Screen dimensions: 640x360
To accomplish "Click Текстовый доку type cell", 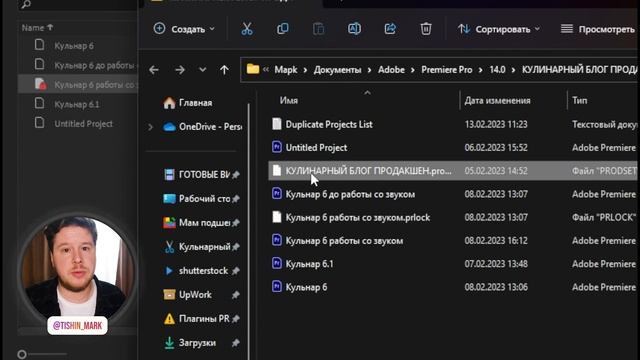I will 604,124.
